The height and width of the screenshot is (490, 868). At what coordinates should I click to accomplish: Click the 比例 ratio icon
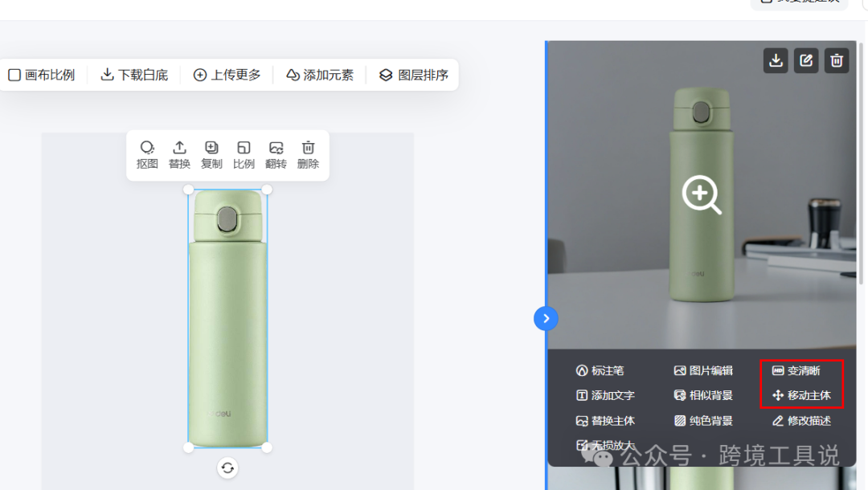coord(244,154)
